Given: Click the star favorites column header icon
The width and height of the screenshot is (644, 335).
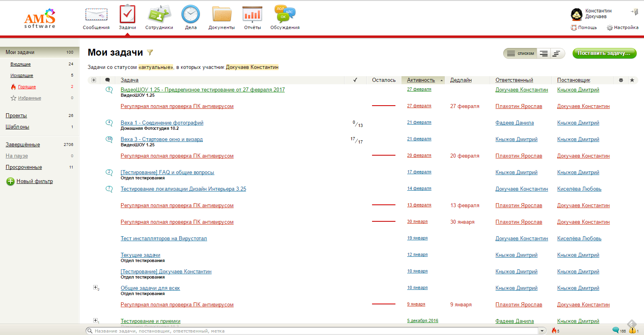Looking at the screenshot, I should [x=632, y=80].
